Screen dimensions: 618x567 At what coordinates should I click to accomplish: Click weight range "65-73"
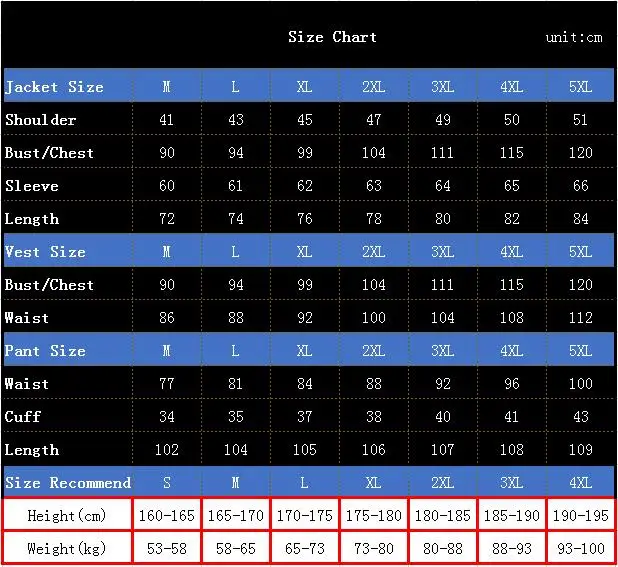point(305,548)
